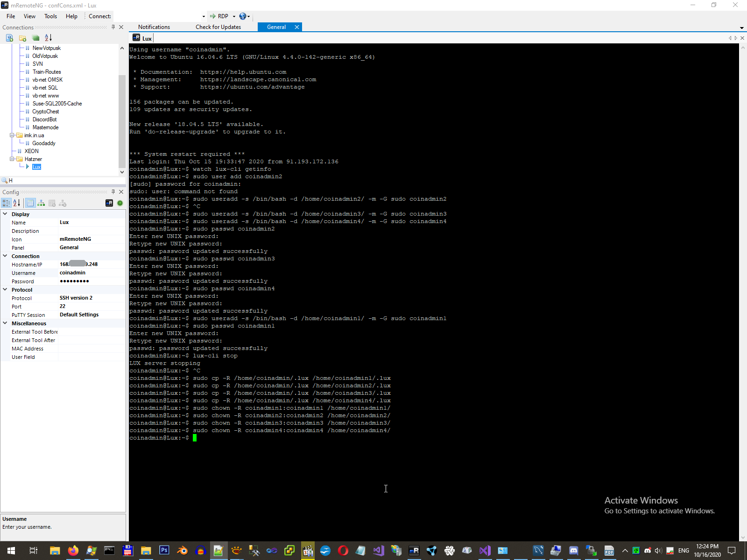Collapse the Protocol property category
The width and height of the screenshot is (747, 560).
[5, 289]
